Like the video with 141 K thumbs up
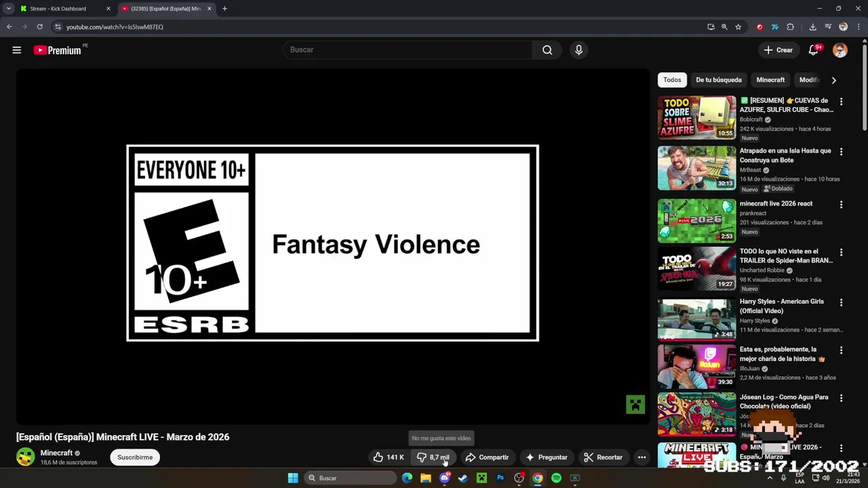Screen dimensions: 868x488 389,457
